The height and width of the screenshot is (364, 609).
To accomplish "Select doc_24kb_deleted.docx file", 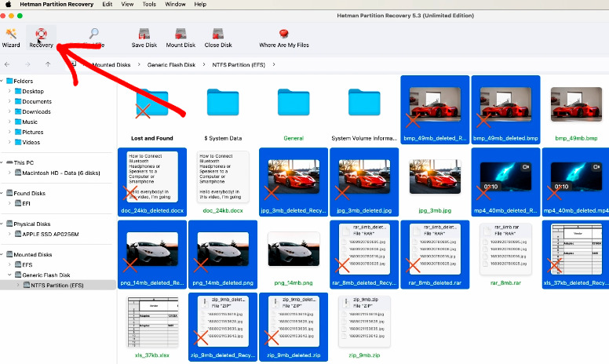I will [x=152, y=182].
